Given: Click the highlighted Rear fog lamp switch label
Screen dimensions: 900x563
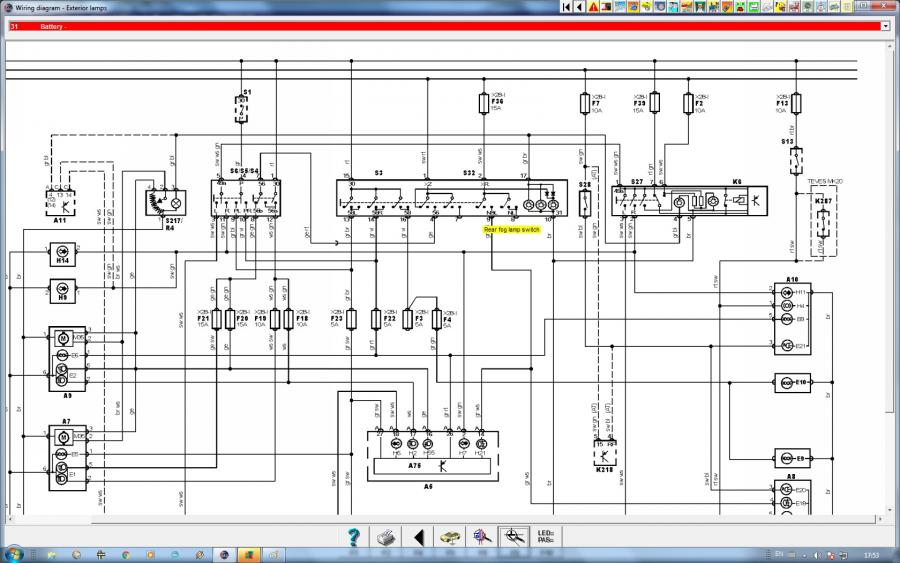Looking at the screenshot, I should coord(512,229).
